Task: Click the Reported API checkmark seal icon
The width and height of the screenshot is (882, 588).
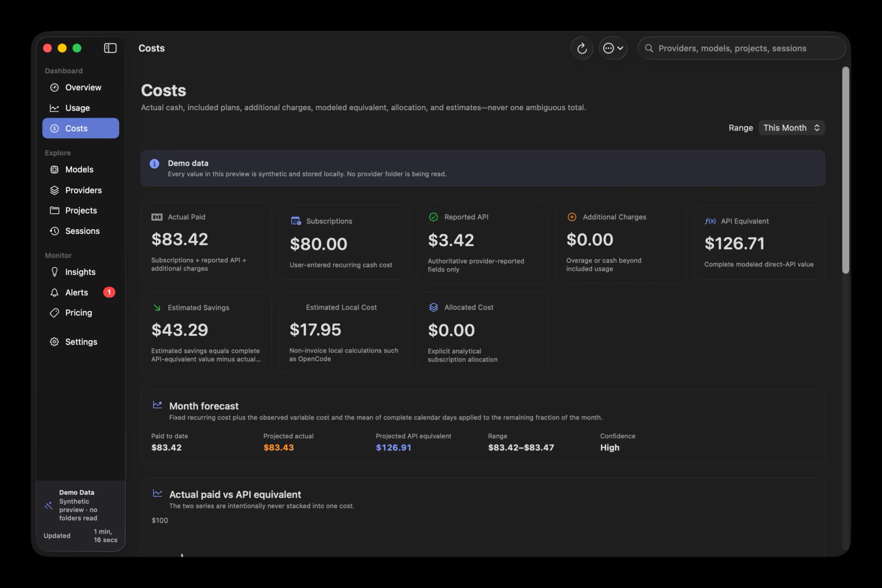Action: (x=433, y=217)
